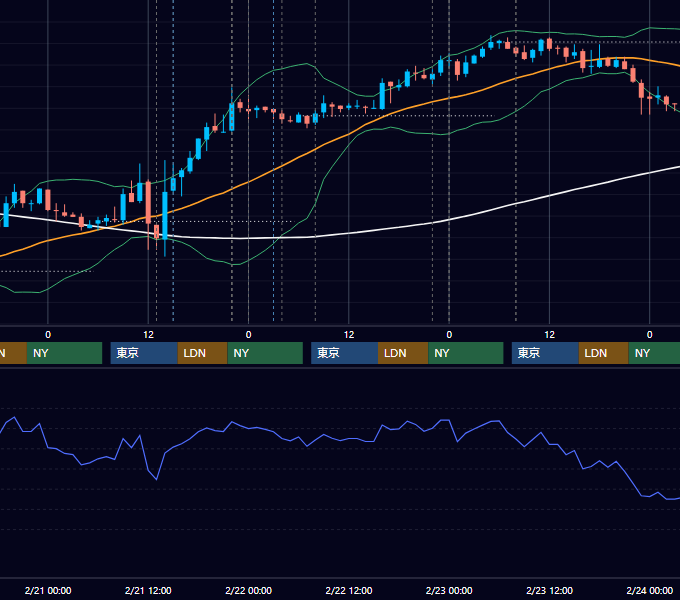Image resolution: width=680 pixels, height=600 pixels.
Task: Select the LDN block just before 2/23 00:00 NY session
Action: [403, 353]
